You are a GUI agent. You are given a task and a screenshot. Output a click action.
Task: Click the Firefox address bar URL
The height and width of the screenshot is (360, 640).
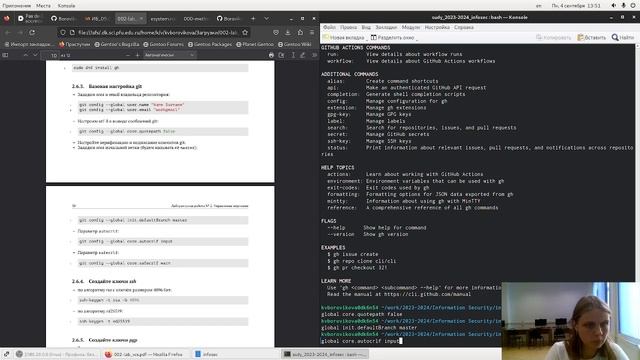[158, 33]
